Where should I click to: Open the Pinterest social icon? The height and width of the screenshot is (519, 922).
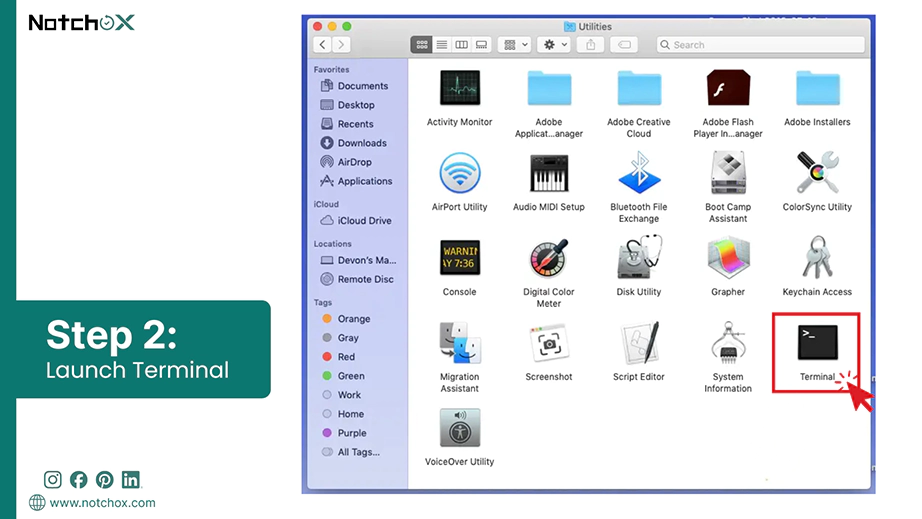[x=105, y=480]
